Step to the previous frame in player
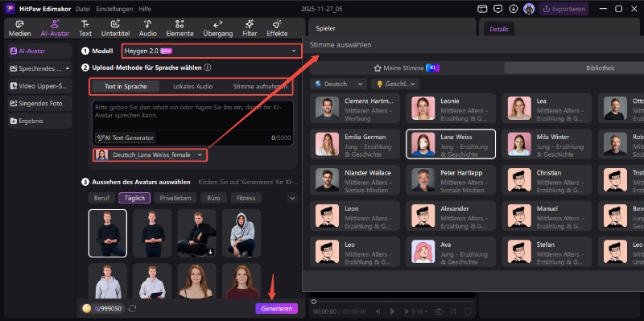The width and height of the screenshot is (644, 321). point(378,311)
